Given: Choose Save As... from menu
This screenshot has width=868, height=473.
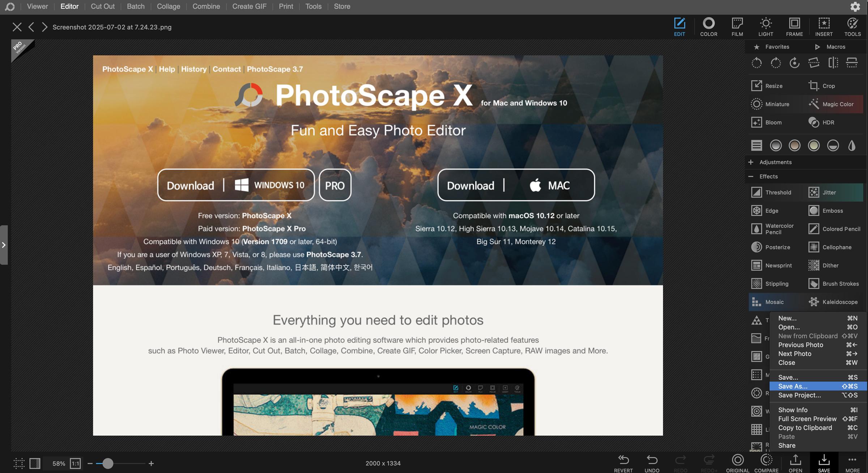Looking at the screenshot, I should tap(818, 386).
